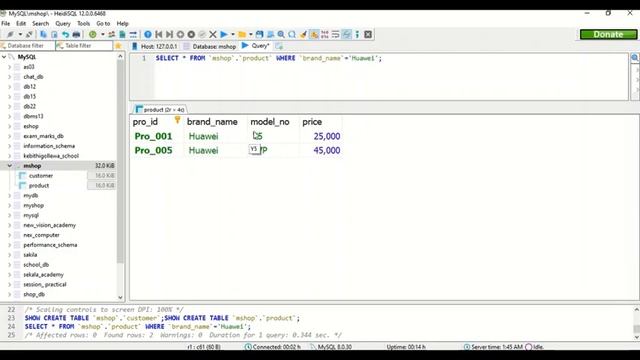Switch to the Query* tab
Screen dimensions: 640x360
click(256, 46)
